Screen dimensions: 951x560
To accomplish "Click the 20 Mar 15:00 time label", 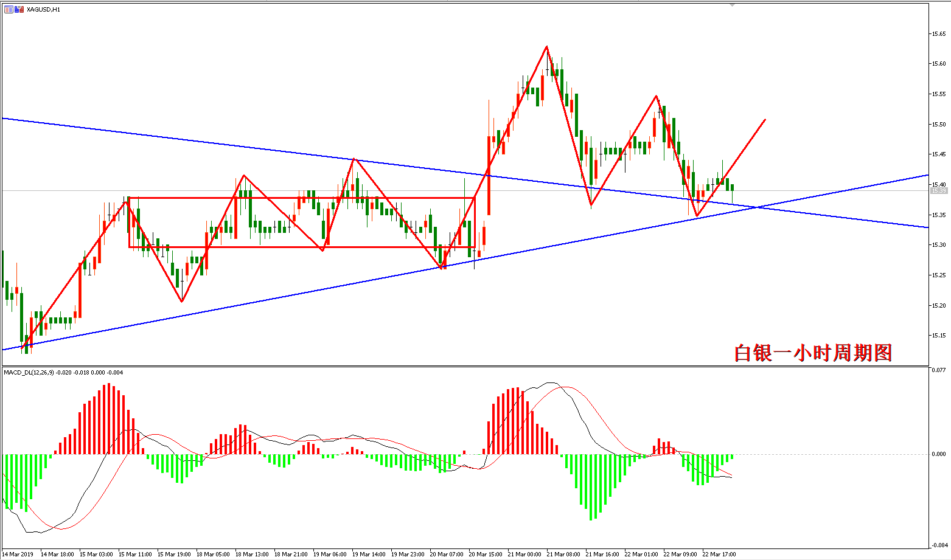I will coord(486,555).
